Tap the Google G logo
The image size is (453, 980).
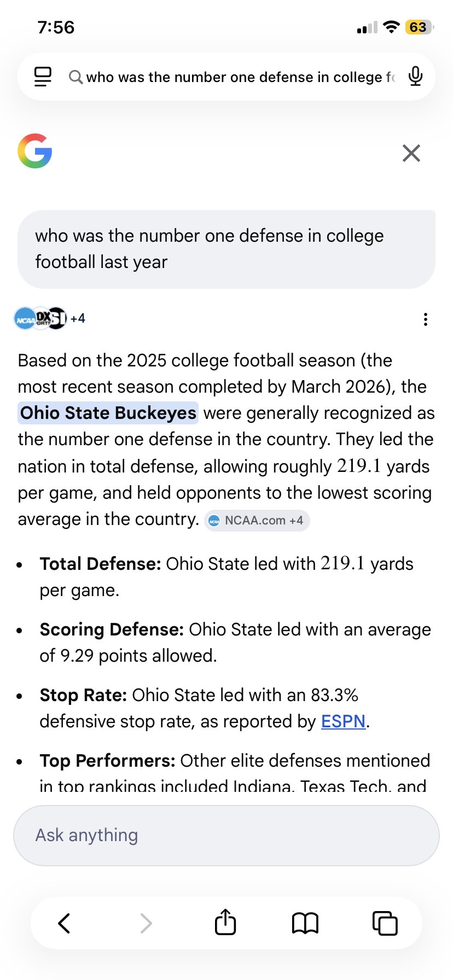tap(35, 151)
